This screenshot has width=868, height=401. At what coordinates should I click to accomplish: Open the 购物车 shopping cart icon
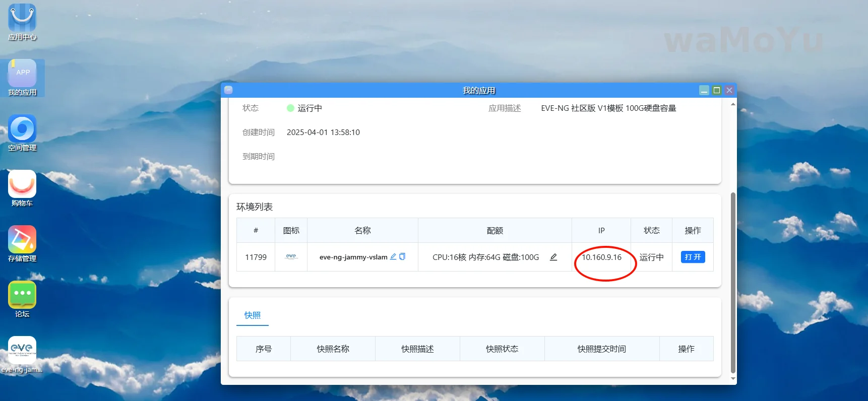click(22, 184)
